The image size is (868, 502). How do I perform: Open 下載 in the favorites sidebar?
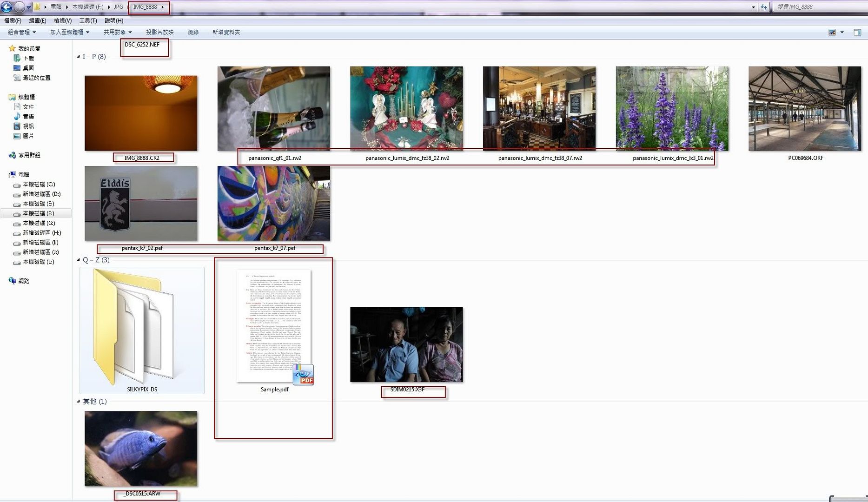click(x=28, y=58)
